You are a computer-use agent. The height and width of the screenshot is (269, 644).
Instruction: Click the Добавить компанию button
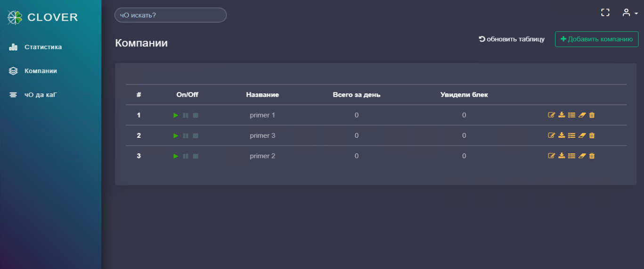pyautogui.click(x=596, y=39)
